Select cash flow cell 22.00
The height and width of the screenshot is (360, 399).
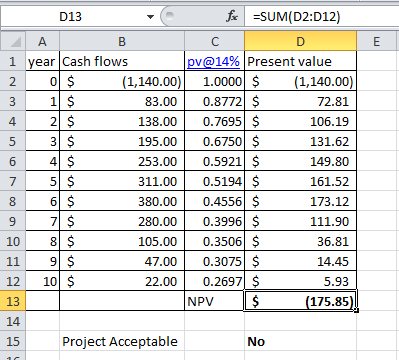pos(122,281)
